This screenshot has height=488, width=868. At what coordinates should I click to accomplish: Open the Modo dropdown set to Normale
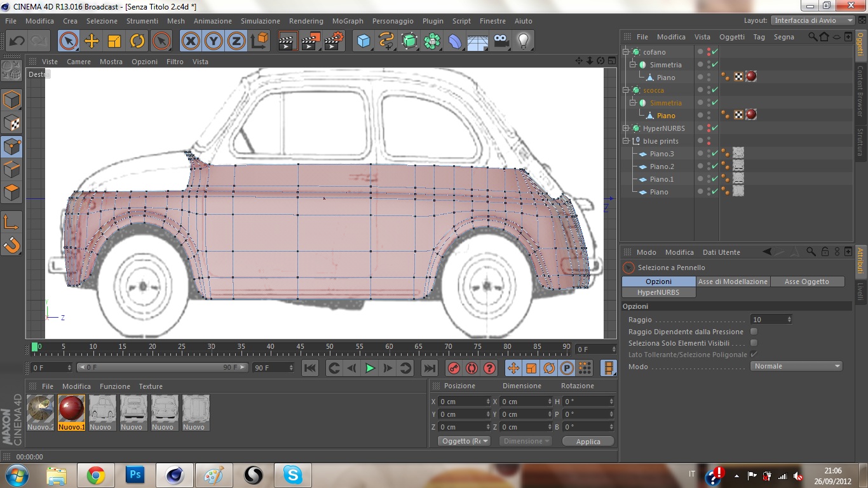click(797, 366)
